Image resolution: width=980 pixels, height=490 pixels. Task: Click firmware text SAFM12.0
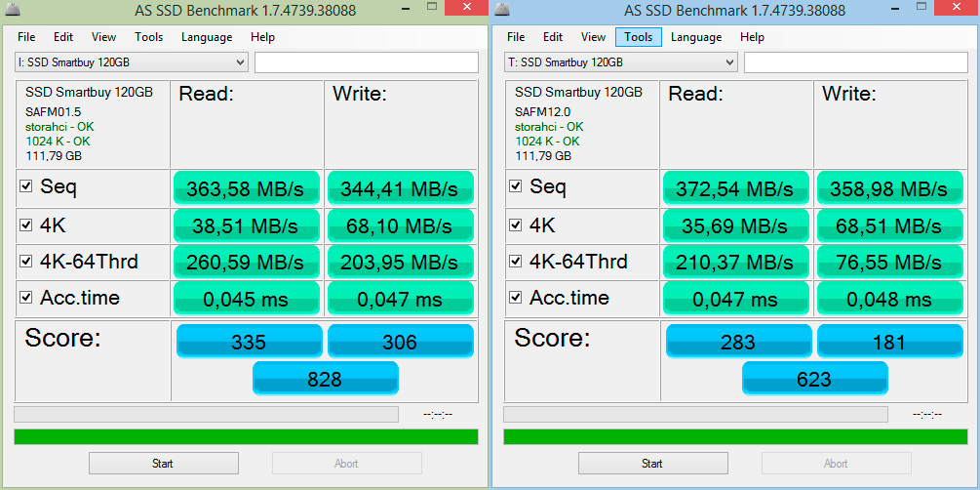point(542,112)
